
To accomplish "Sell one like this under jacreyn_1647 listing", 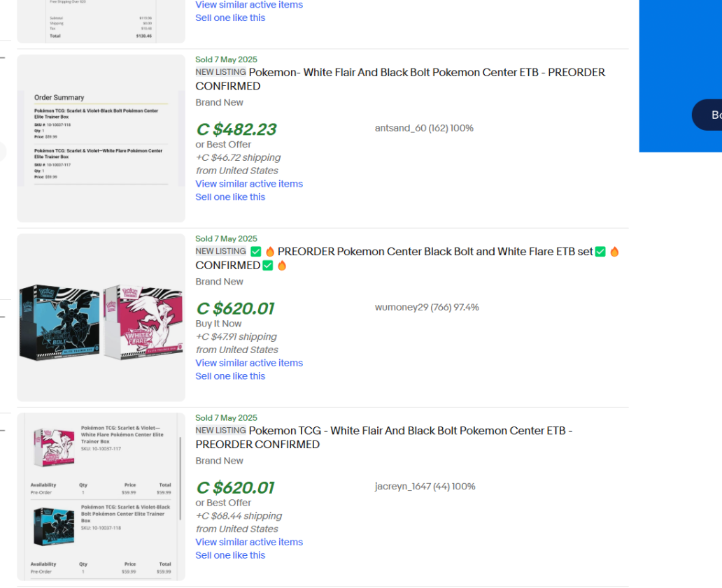I will pyautogui.click(x=230, y=555).
